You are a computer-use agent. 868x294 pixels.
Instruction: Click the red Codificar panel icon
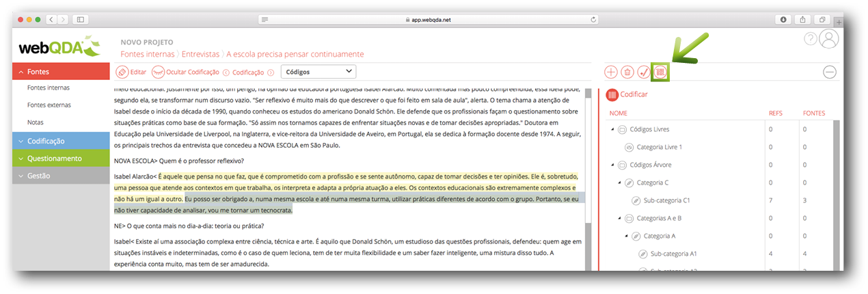tap(612, 94)
